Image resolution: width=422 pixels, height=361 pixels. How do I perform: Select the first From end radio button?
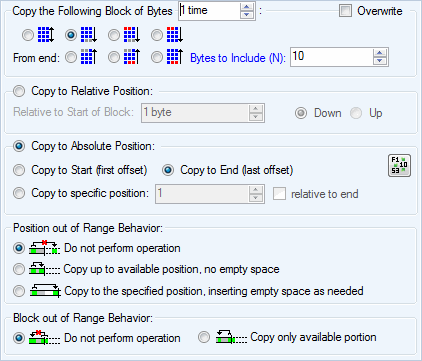tap(71, 57)
